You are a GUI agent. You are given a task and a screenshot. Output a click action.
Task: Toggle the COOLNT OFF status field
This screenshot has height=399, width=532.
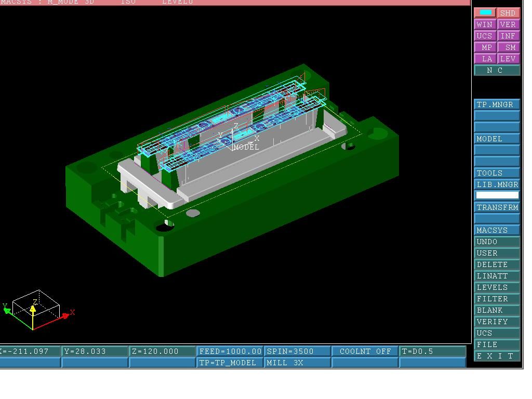pyautogui.click(x=365, y=351)
